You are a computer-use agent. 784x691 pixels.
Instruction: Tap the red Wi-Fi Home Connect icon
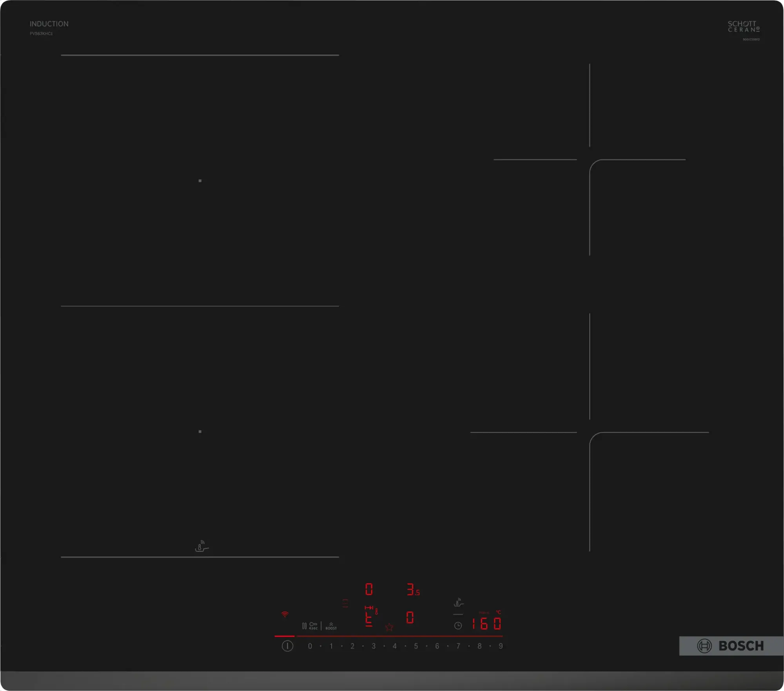tap(285, 614)
